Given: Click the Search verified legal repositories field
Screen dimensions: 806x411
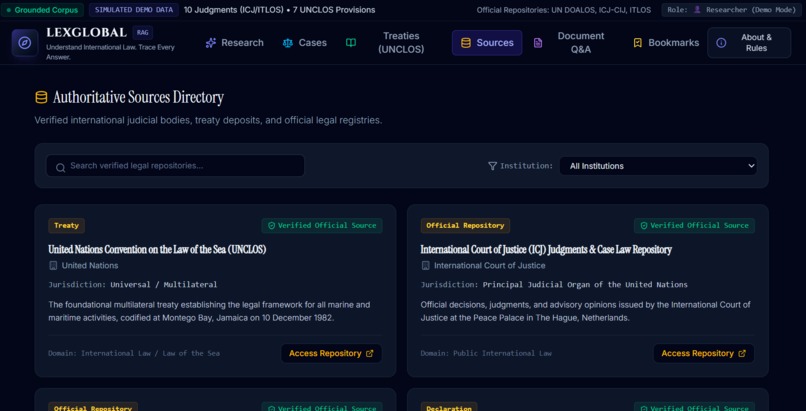Looking at the screenshot, I should (175, 166).
